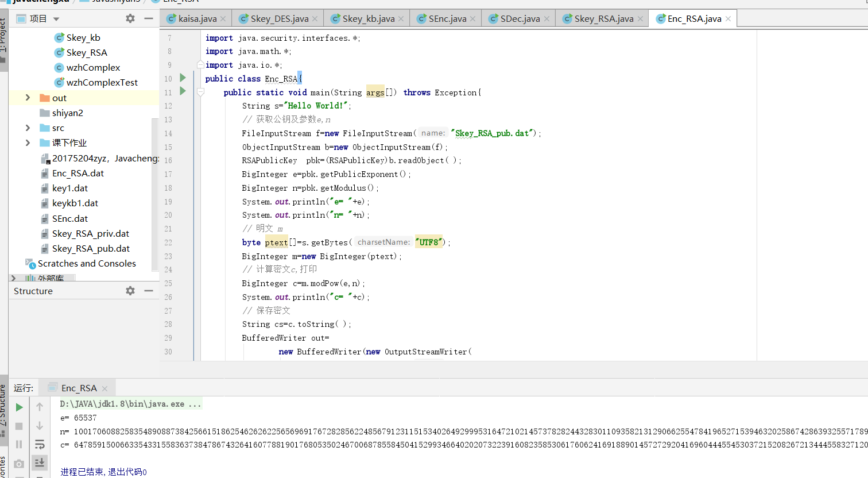868x478 pixels.
Task: Close the kaisa.java tab
Action: pyautogui.click(x=223, y=19)
